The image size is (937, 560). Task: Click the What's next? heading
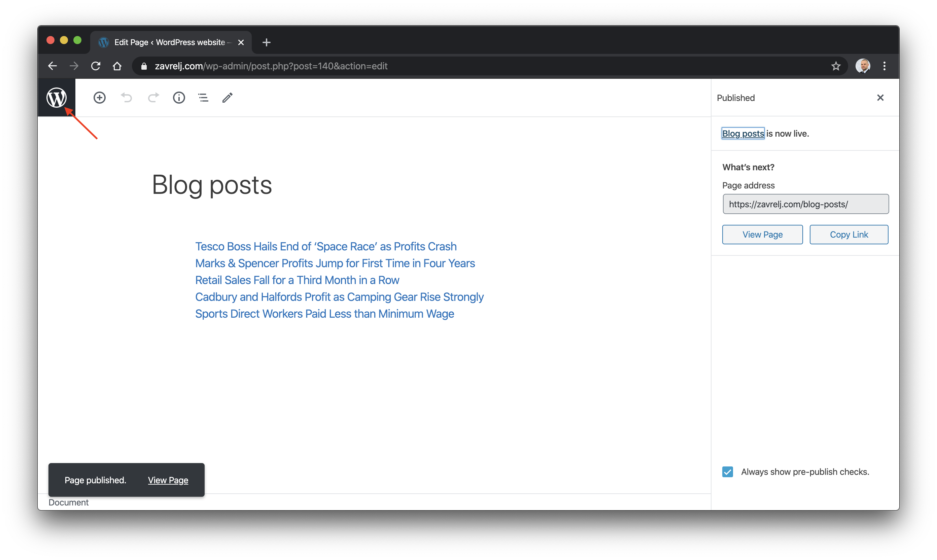(748, 167)
